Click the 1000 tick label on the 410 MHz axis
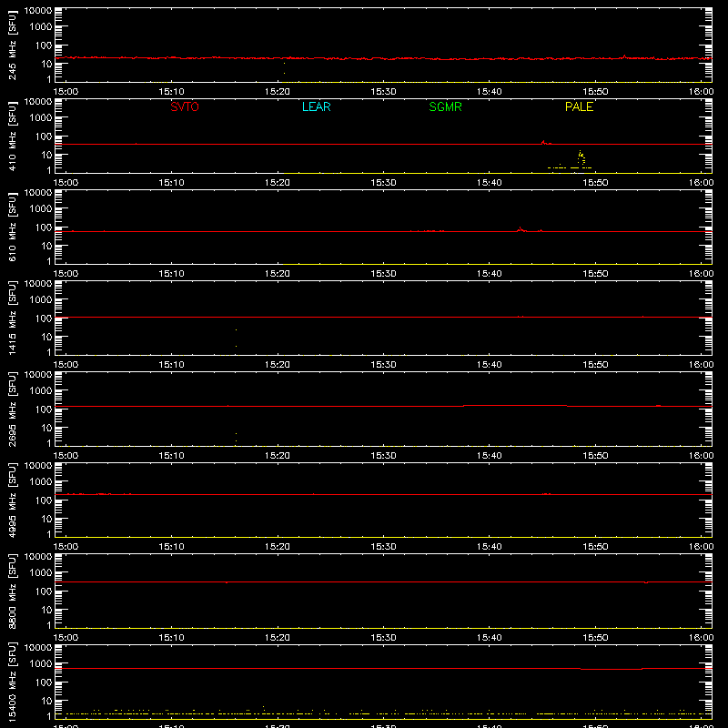Viewport: 728px width, 728px height. tap(41, 118)
